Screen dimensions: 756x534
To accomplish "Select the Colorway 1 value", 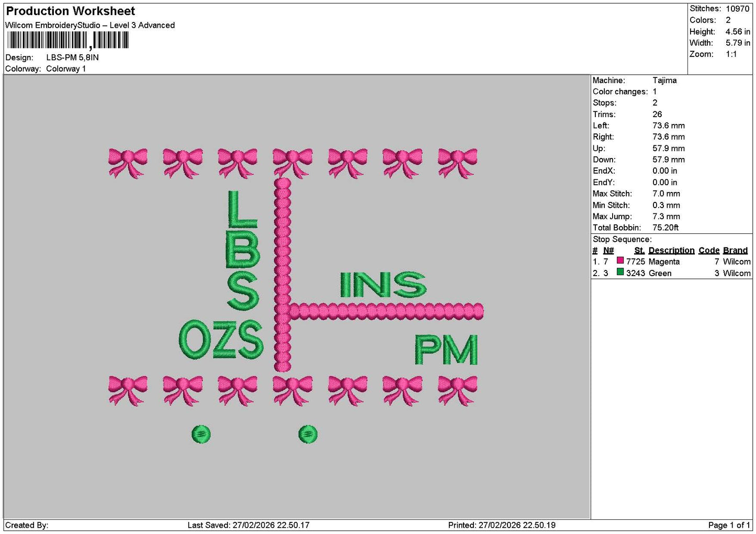I will click(66, 69).
